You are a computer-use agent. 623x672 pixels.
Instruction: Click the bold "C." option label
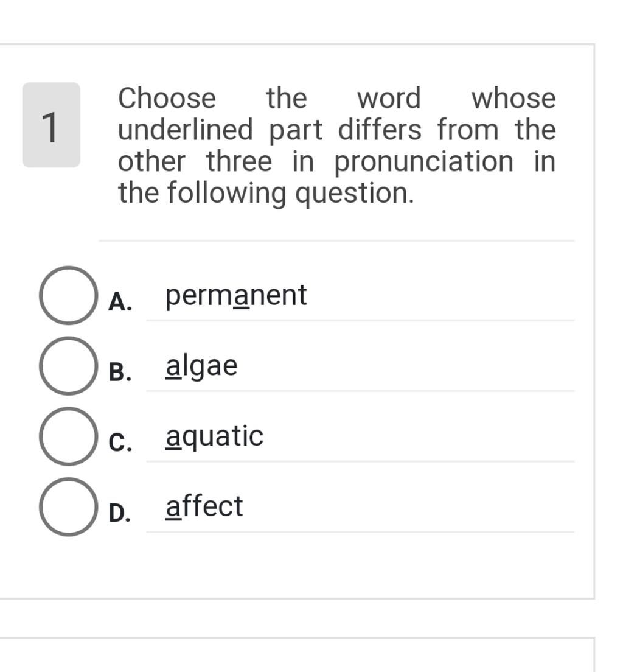point(120,443)
